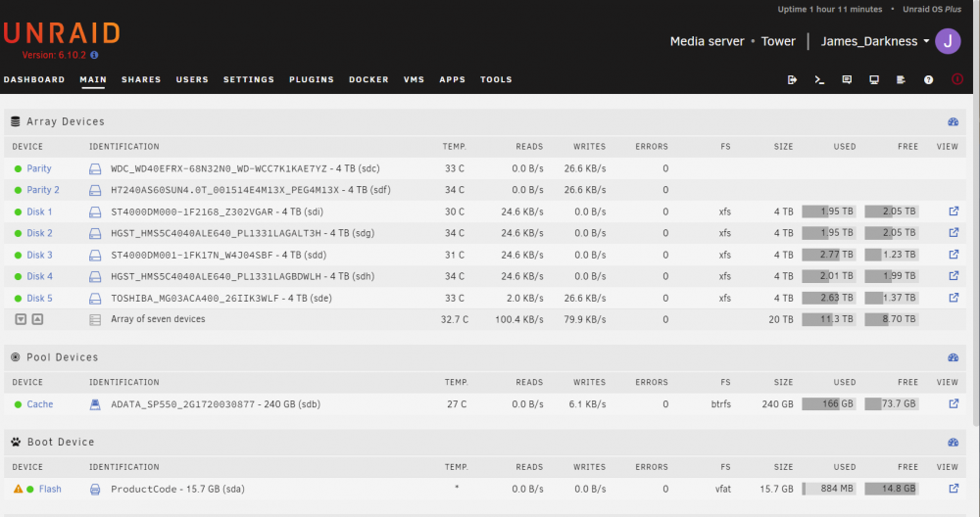Viewport: 980px width, 517px height.
Task: Browse the Cache pool via view icon
Action: tap(954, 403)
